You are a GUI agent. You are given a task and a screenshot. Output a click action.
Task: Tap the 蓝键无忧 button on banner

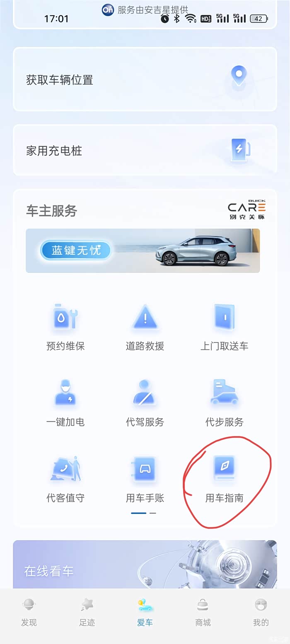(76, 251)
